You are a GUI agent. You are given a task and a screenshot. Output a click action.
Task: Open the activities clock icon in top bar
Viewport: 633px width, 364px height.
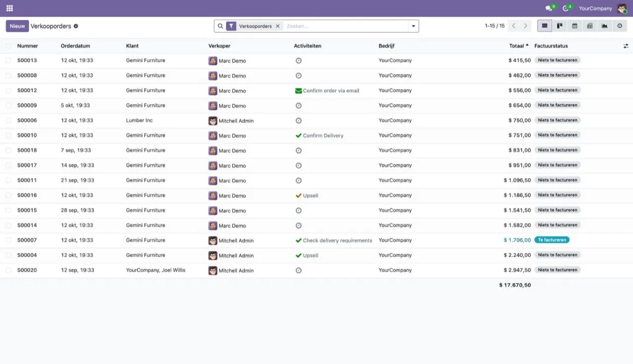pyautogui.click(x=566, y=8)
